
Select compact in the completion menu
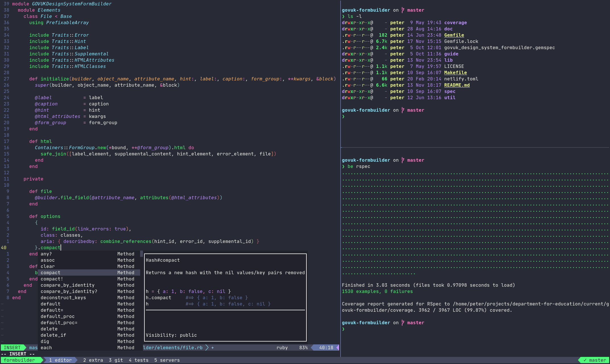point(51,273)
